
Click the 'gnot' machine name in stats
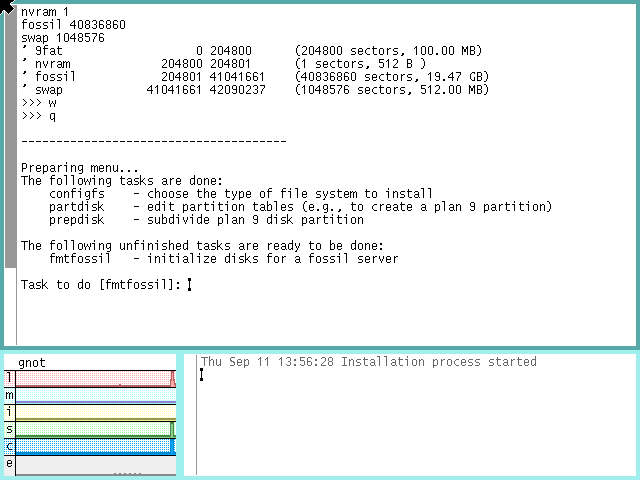(x=33, y=362)
